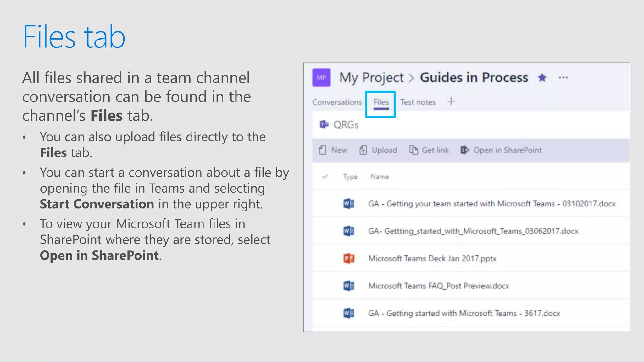This screenshot has height=362, width=644.
Task: Open GA - Getting started with Microsoft Teams - 3617.docx
Action: (464, 313)
